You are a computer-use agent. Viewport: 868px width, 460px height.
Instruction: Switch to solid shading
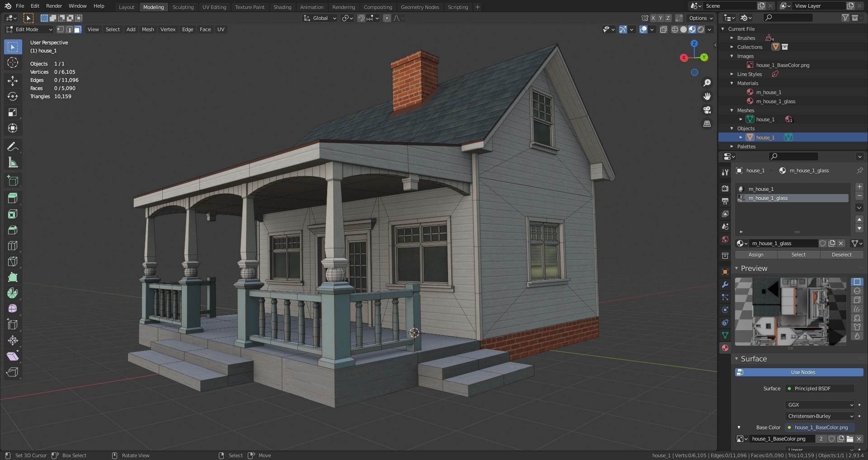click(684, 29)
